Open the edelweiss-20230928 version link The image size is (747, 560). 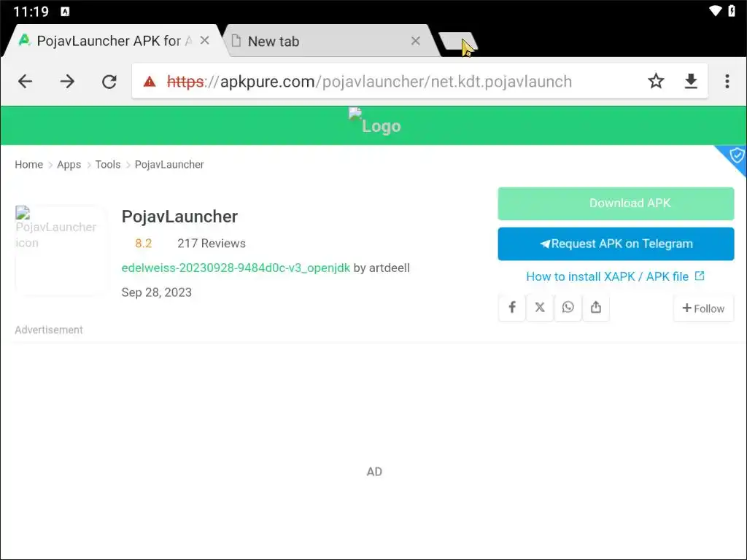click(x=236, y=268)
